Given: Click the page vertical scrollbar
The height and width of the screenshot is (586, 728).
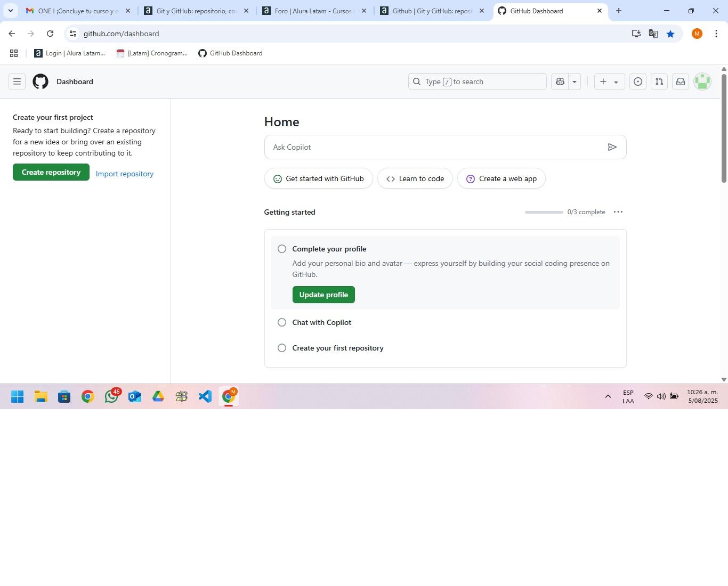Looking at the screenshot, I should pos(724,128).
